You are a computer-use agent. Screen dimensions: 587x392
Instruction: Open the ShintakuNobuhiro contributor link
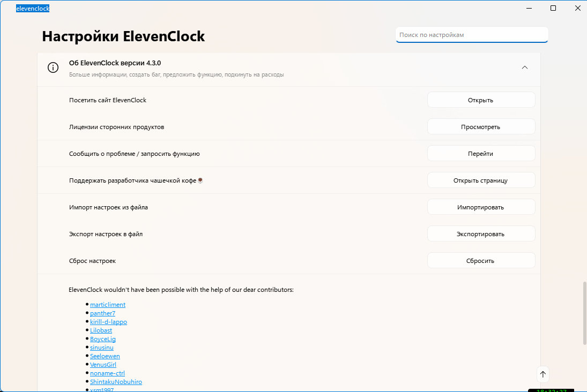click(116, 382)
